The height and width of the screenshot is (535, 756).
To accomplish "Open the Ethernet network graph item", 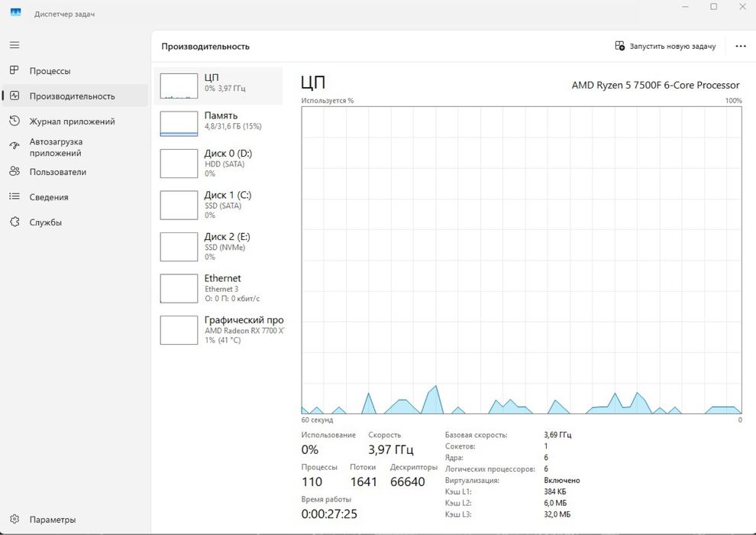I will click(x=218, y=288).
